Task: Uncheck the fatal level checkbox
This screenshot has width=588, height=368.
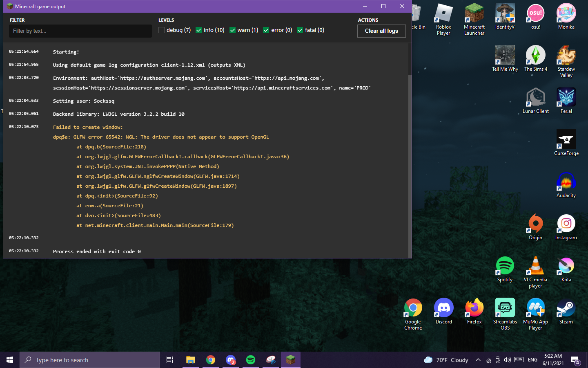Action: (300, 30)
